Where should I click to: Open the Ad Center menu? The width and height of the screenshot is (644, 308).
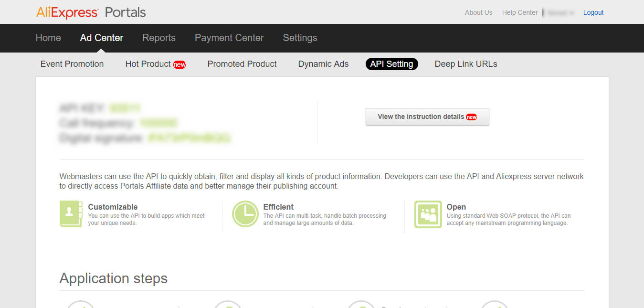click(102, 38)
